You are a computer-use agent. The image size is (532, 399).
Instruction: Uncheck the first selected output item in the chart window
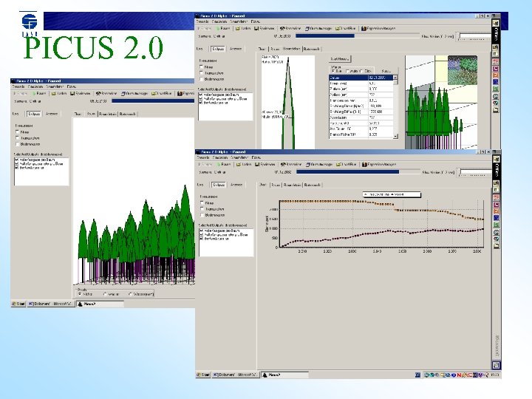pyautogui.click(x=201, y=231)
